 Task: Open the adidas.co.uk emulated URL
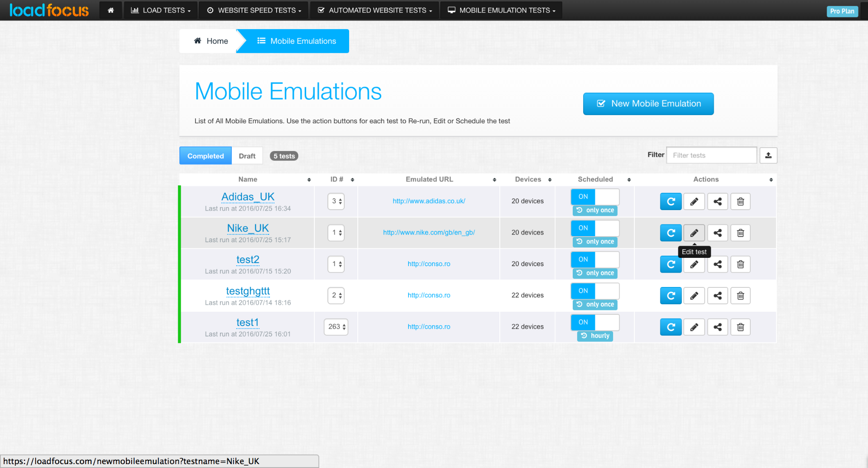[x=429, y=201]
